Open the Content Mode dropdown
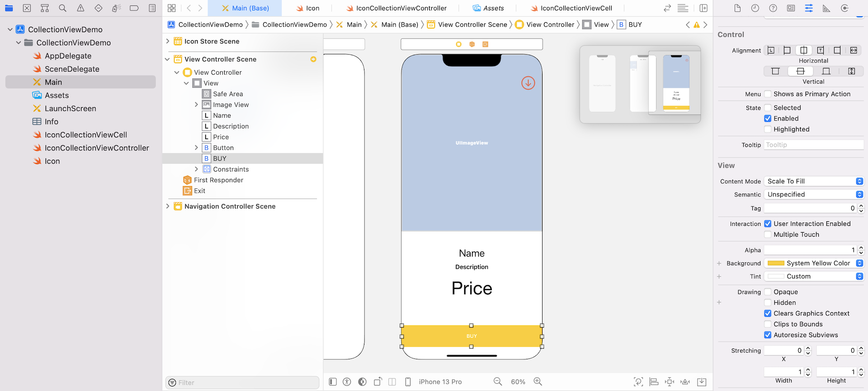 (813, 181)
